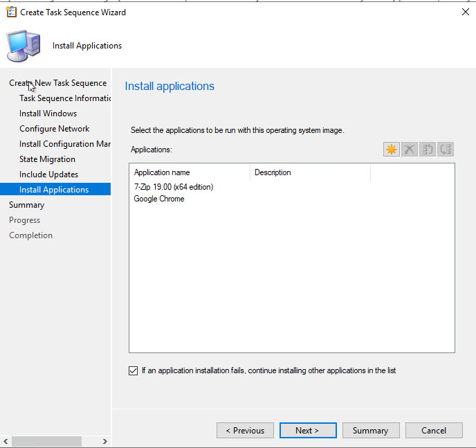Toggle continue installing if application fails checkbox

coord(134,371)
